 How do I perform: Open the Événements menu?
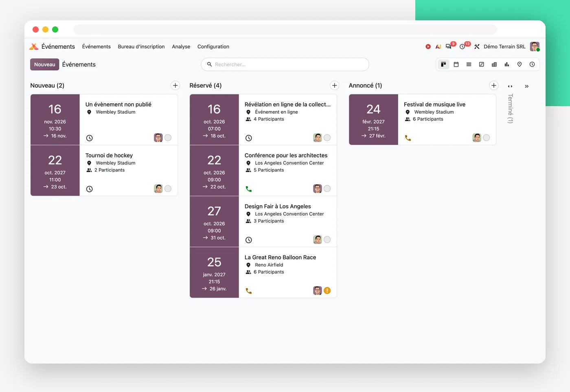(96, 47)
